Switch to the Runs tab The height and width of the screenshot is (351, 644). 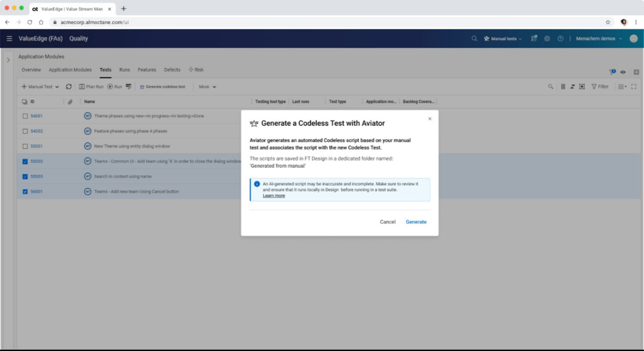(125, 70)
